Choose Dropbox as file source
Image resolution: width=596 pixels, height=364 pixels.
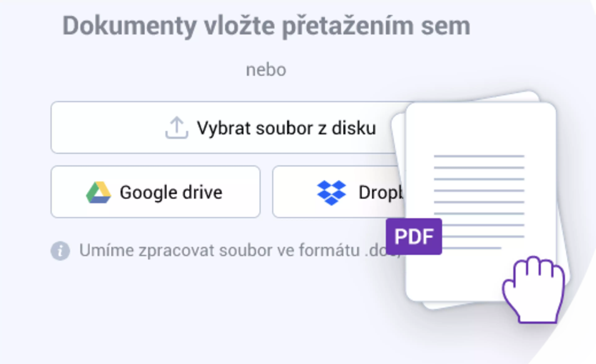click(339, 192)
